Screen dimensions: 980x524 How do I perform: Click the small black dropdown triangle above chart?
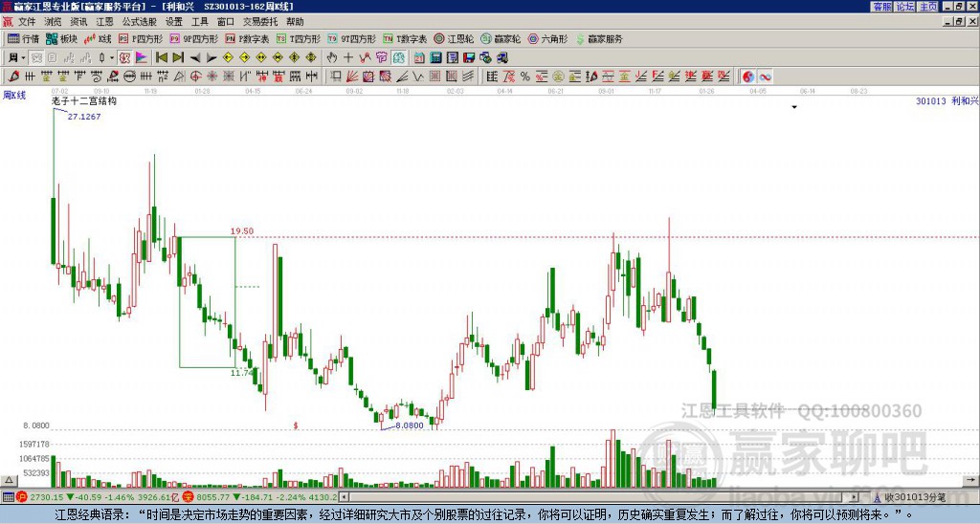[x=794, y=107]
